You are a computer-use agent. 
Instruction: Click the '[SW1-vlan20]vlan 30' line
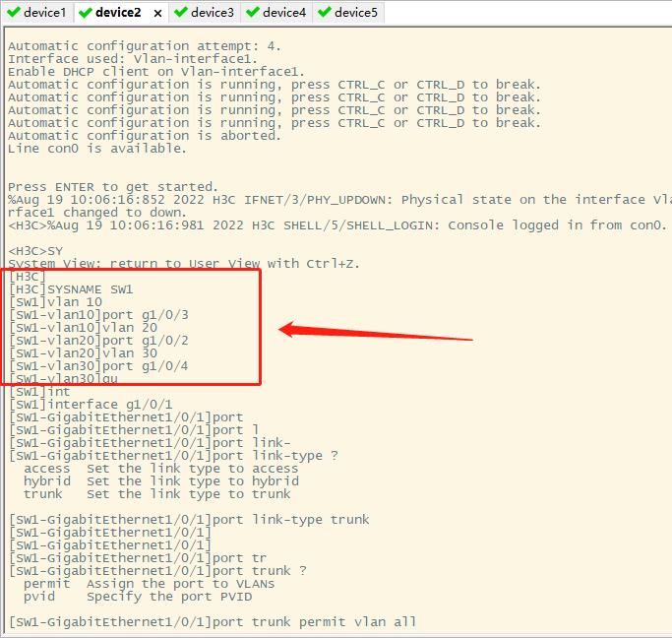pyautogui.click(x=84, y=353)
